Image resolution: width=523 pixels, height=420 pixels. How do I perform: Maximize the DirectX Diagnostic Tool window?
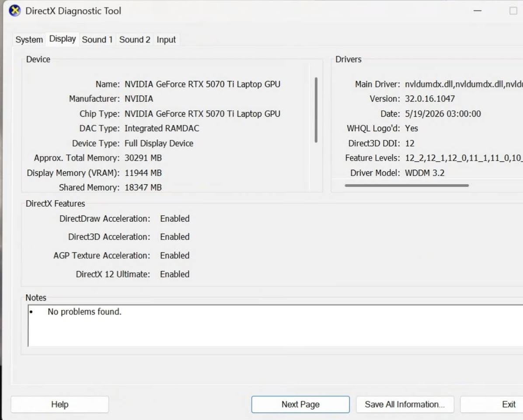[513, 10]
